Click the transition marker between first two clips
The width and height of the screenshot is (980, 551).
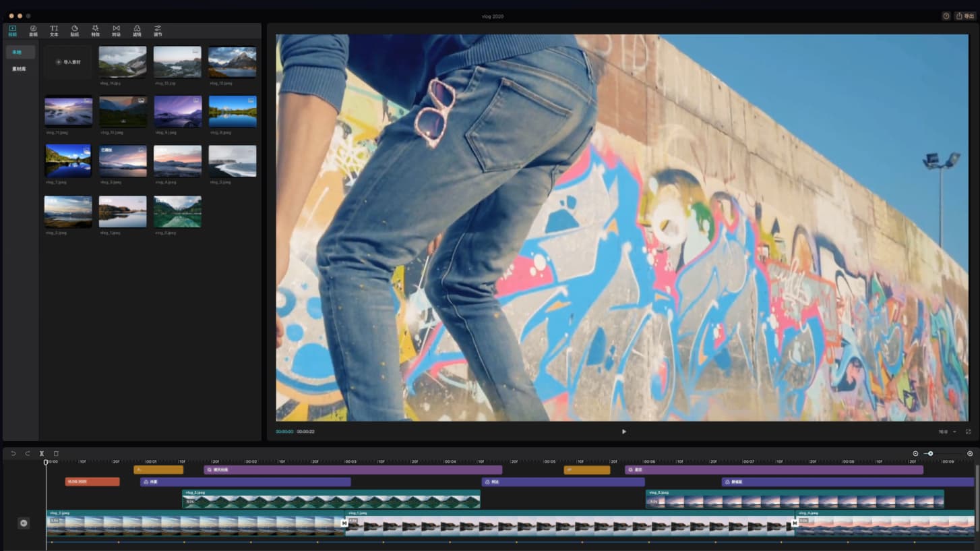pyautogui.click(x=344, y=523)
